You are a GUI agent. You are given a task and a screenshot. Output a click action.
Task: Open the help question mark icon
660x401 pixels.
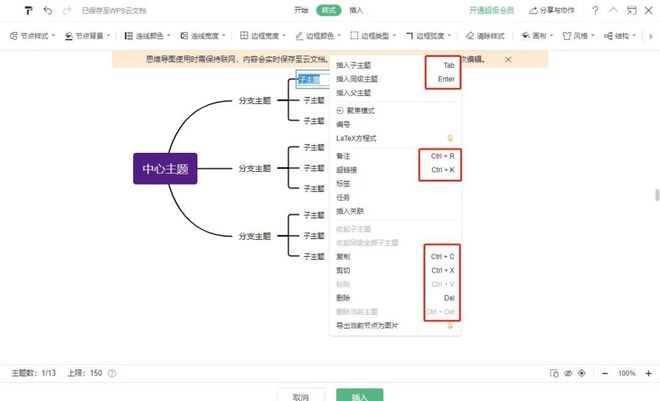[x=595, y=10]
